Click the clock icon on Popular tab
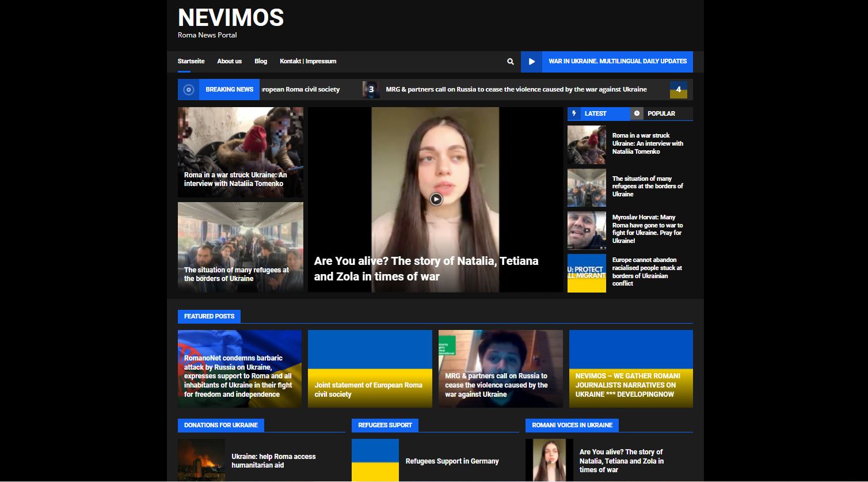The height and width of the screenshot is (482, 868). [x=637, y=113]
